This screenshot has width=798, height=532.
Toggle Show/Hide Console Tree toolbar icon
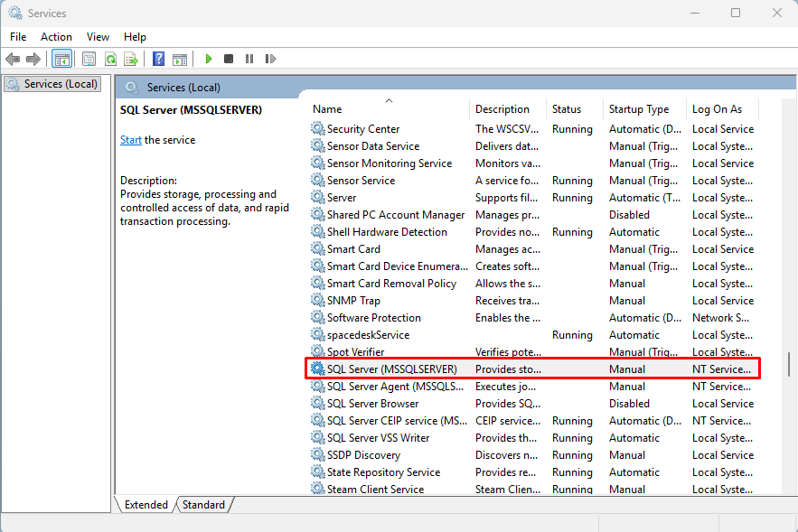(62, 59)
